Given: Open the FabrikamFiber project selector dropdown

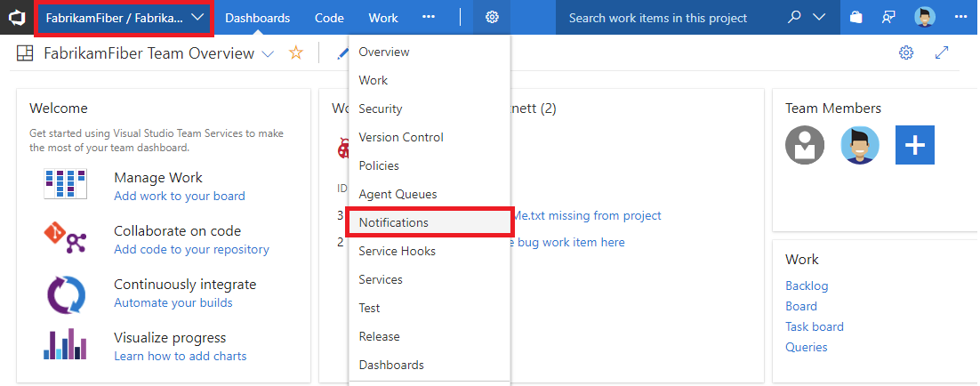Looking at the screenshot, I should pos(124,18).
